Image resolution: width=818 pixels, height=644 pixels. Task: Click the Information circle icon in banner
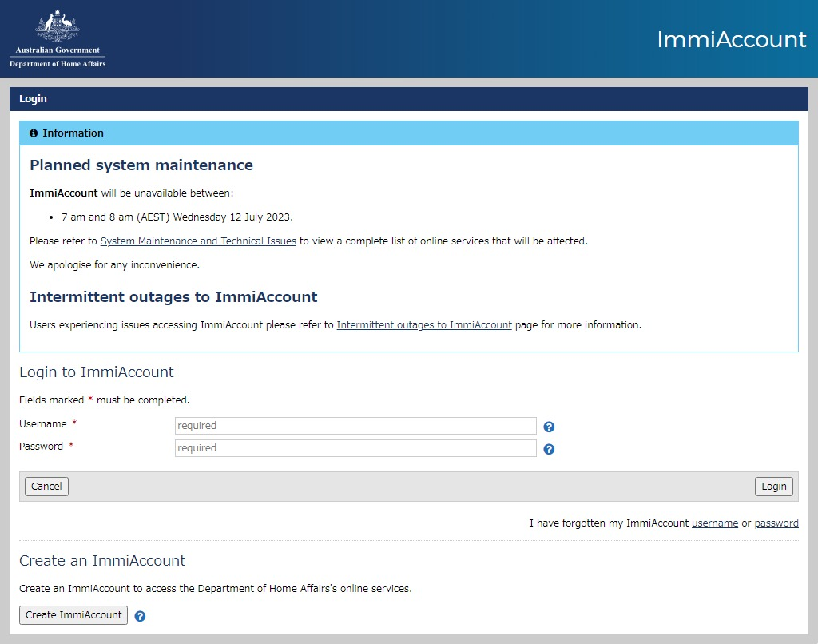coord(34,133)
